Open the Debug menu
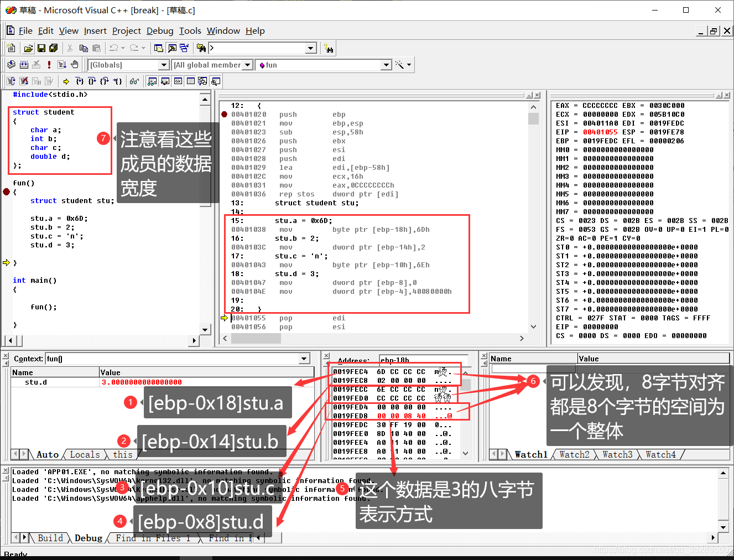Image resolution: width=734 pixels, height=560 pixels. pos(160,31)
